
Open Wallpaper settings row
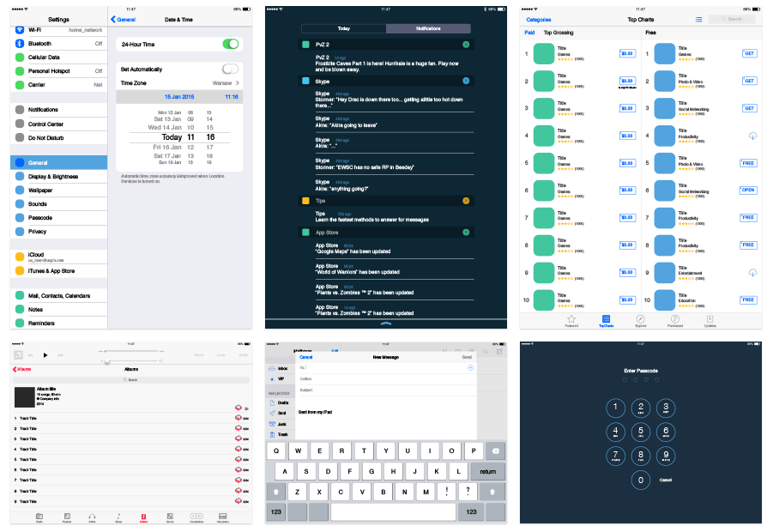point(58,190)
